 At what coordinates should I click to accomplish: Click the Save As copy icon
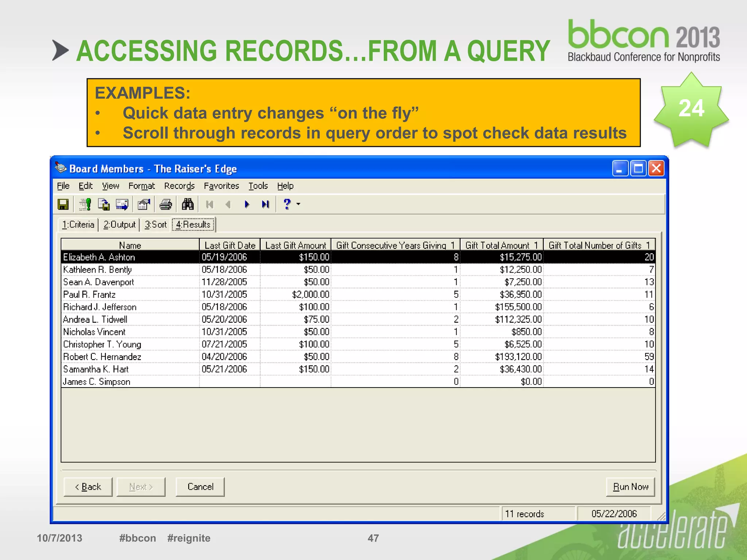click(104, 204)
